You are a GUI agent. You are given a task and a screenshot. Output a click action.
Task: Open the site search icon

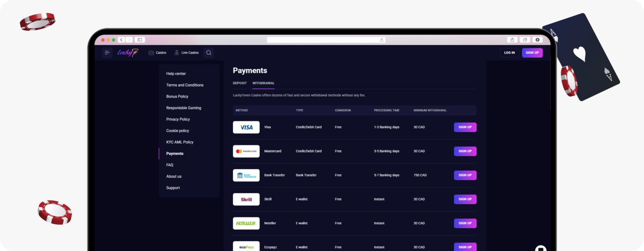pos(209,53)
